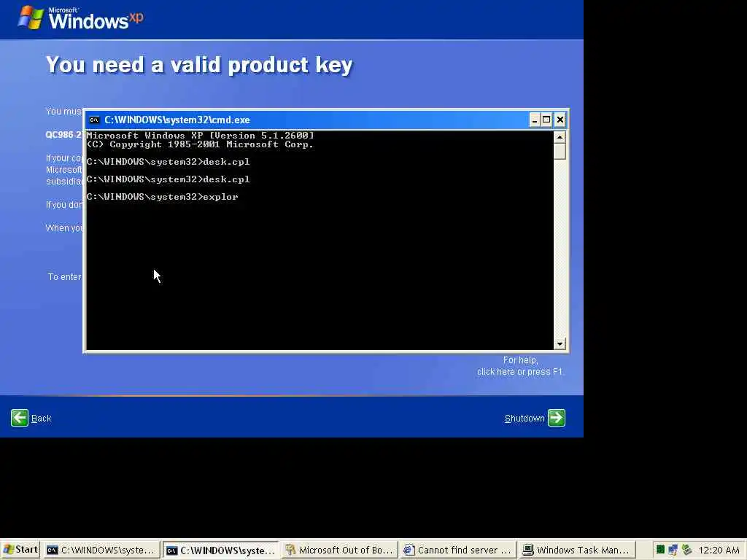This screenshot has width=747, height=560.
Task: Click scroll down arrow in cmd window
Action: coord(560,343)
